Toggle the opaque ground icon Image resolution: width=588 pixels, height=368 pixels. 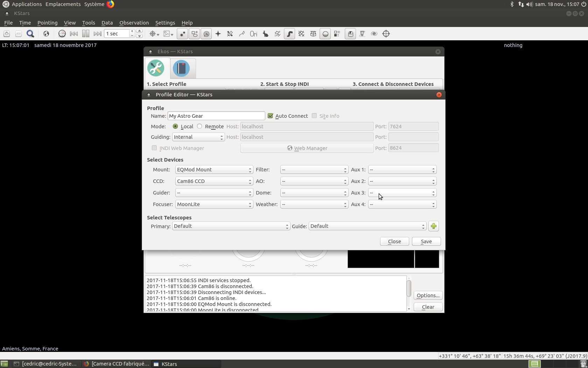325,34
